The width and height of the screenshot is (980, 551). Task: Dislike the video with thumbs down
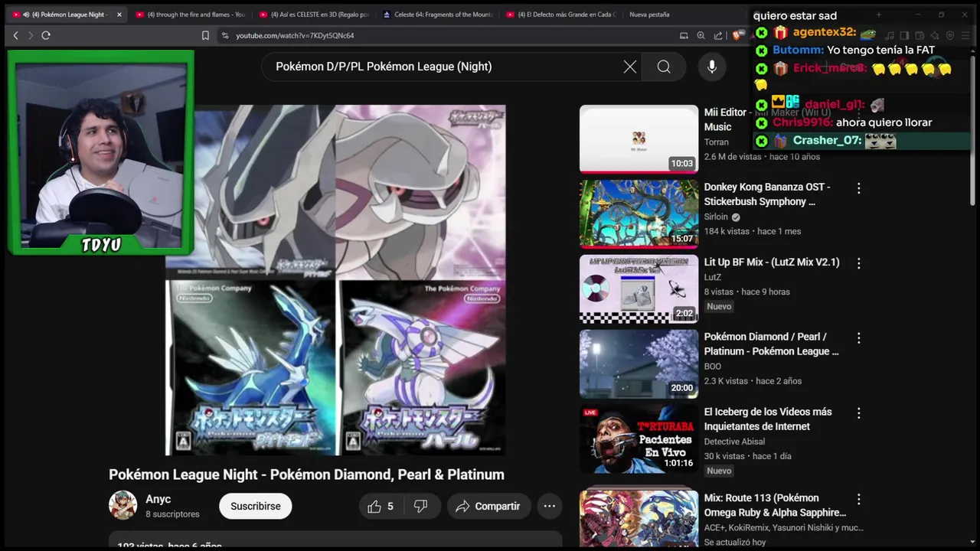(421, 506)
